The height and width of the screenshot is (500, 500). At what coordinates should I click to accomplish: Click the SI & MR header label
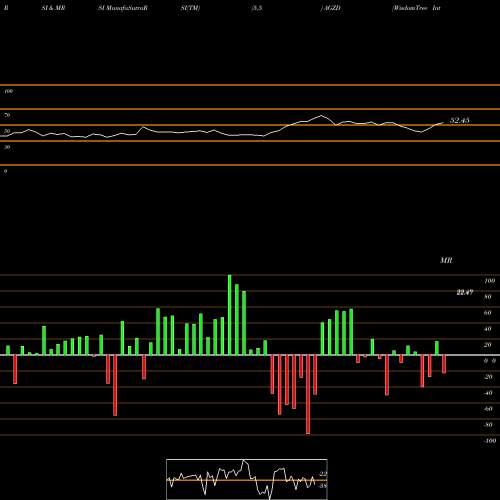[x=53, y=8]
